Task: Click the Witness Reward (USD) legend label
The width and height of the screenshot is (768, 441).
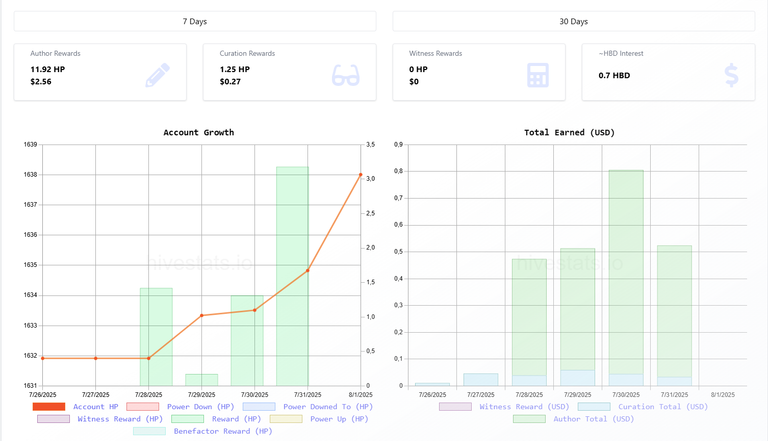Action: 524,407
